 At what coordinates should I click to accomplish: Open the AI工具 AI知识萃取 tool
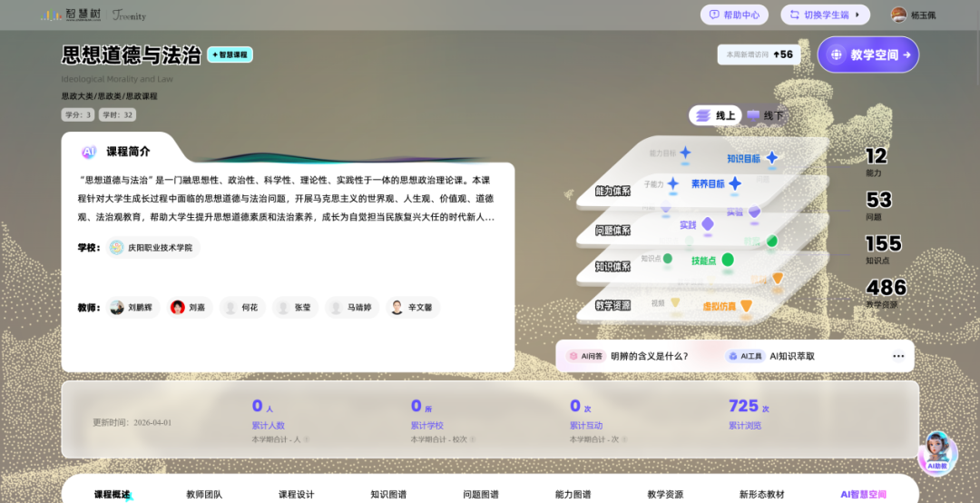click(x=792, y=356)
